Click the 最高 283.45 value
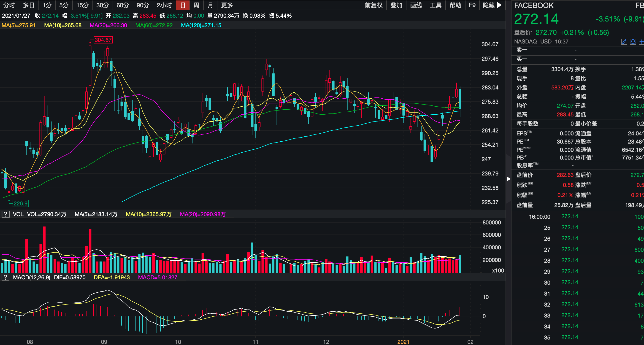Viewport: 644px width, 345px height. click(565, 114)
